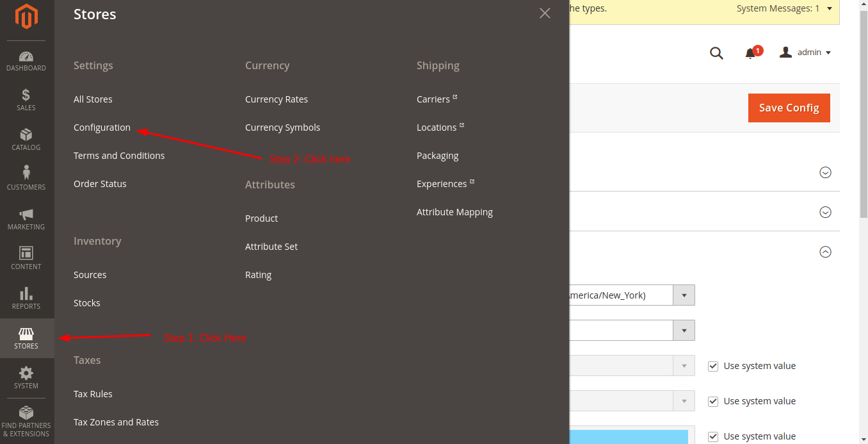Viewport: 868px width, 444px height.
Task: Close the Stores flyout panel
Action: coord(545,13)
